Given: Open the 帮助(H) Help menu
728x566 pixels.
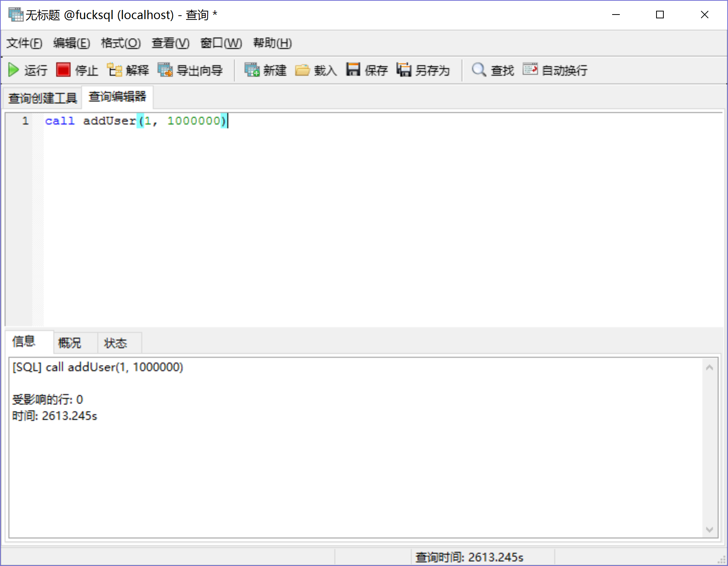Looking at the screenshot, I should pos(273,43).
